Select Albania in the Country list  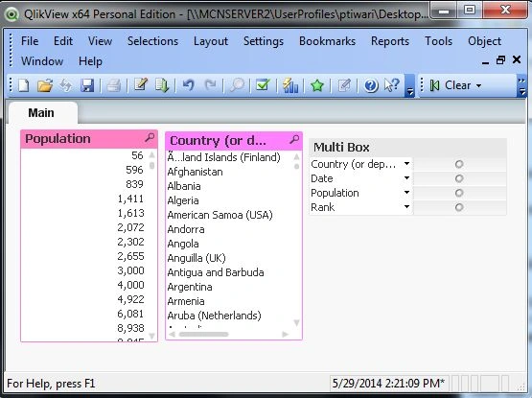[183, 186]
